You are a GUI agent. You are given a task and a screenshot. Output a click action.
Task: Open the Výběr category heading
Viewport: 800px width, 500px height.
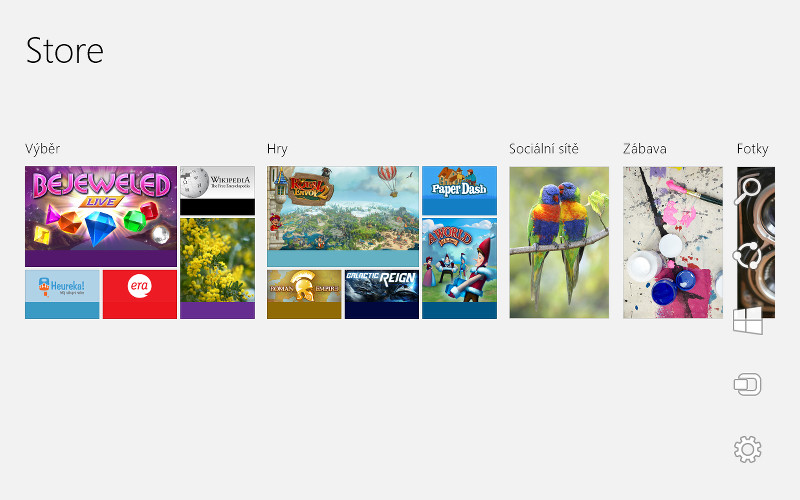point(43,149)
